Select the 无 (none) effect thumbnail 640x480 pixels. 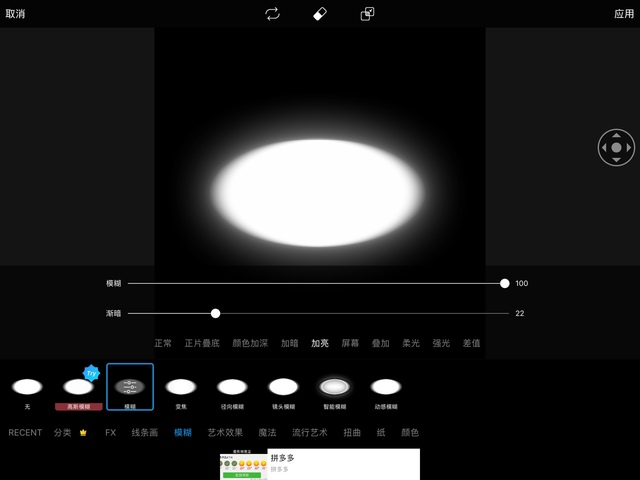click(27, 387)
